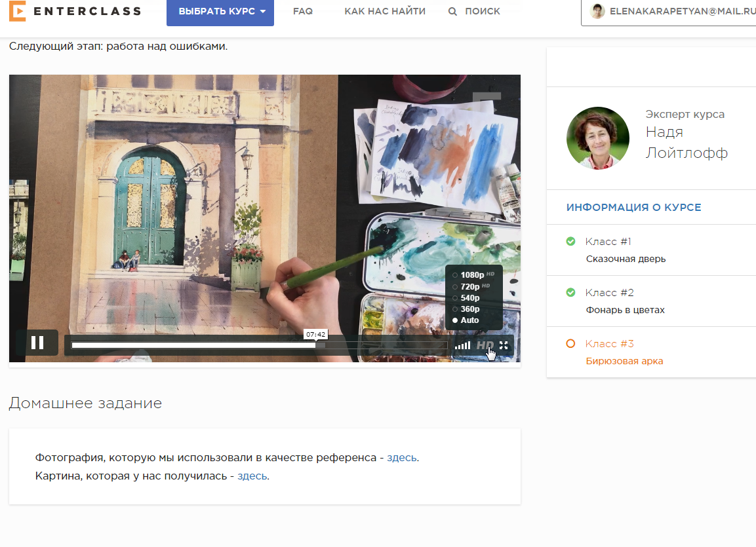The height and width of the screenshot is (547, 756).
Task: Click the green checkmark for Класс #1
Action: 570,241
